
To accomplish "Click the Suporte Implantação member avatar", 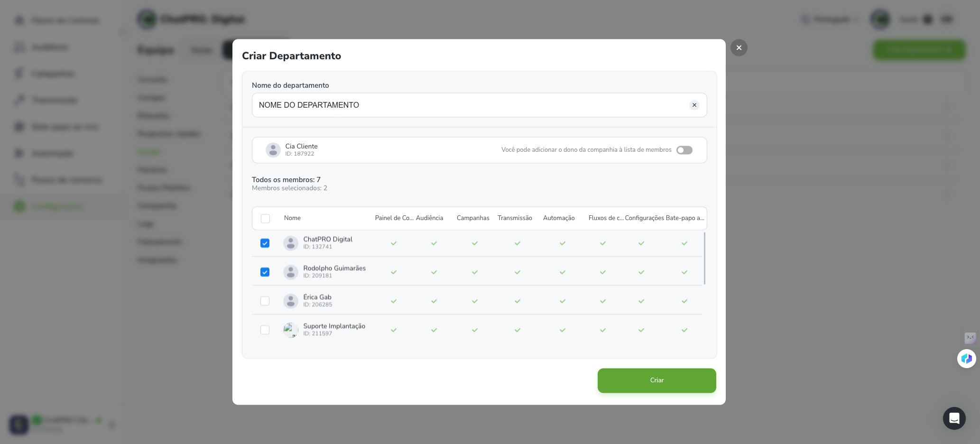I will click(x=290, y=330).
